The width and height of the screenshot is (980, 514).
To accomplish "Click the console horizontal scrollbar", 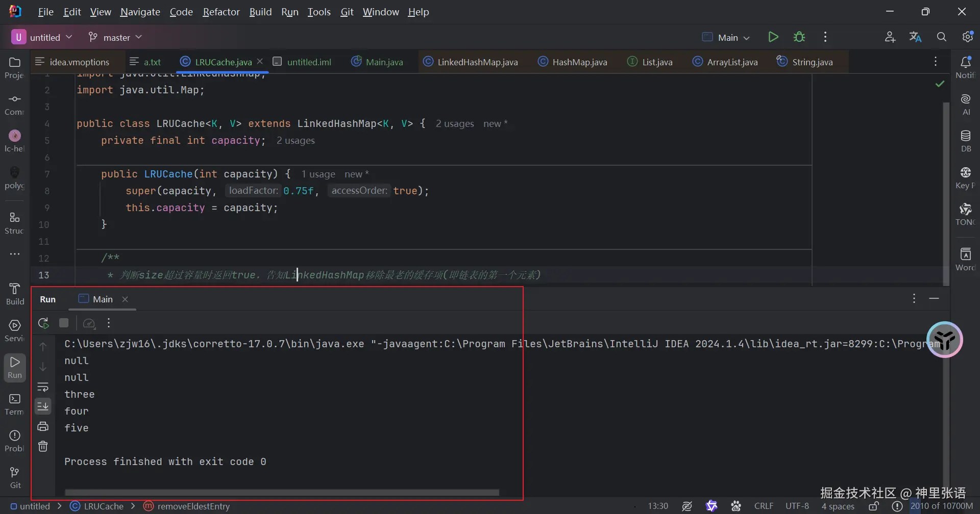I will 282,493.
